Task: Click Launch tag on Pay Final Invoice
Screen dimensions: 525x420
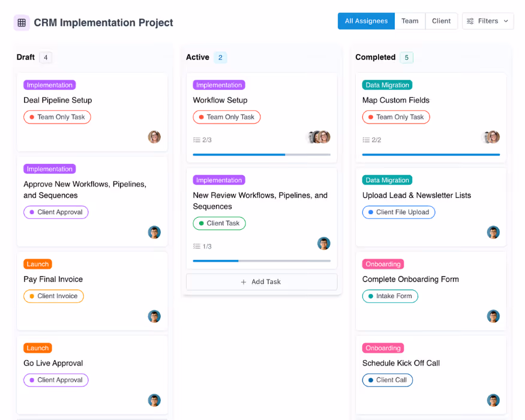Action: tap(37, 264)
